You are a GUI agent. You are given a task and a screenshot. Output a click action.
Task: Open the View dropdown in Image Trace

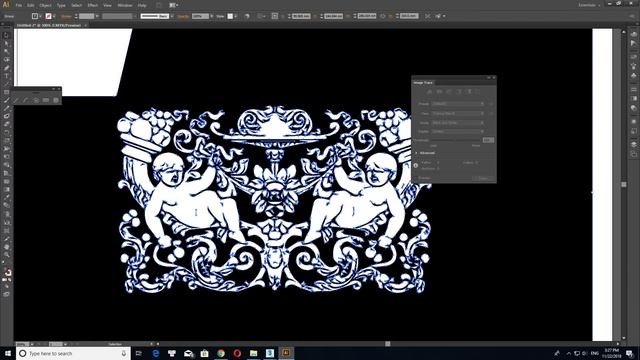pos(458,113)
